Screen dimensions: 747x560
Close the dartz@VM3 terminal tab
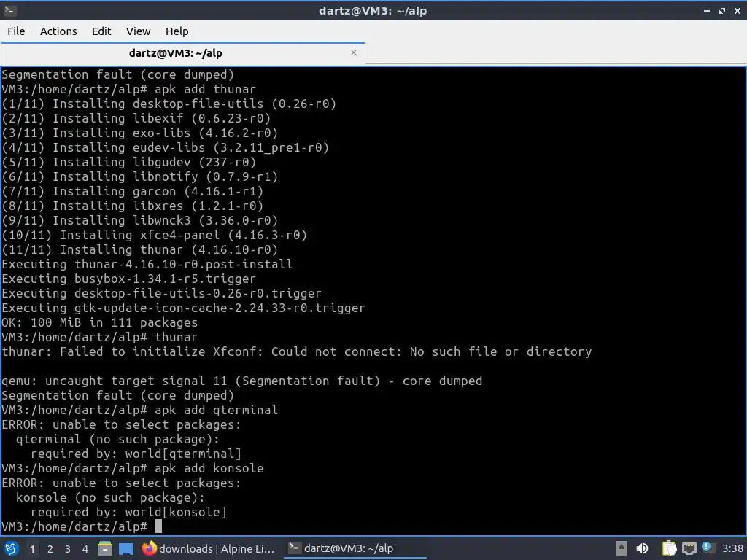354,52
